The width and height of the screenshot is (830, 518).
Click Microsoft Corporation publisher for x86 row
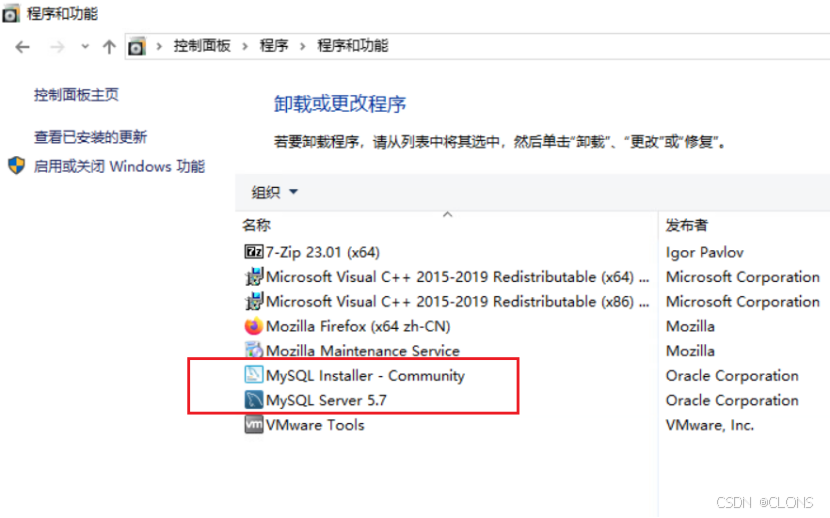tap(743, 302)
